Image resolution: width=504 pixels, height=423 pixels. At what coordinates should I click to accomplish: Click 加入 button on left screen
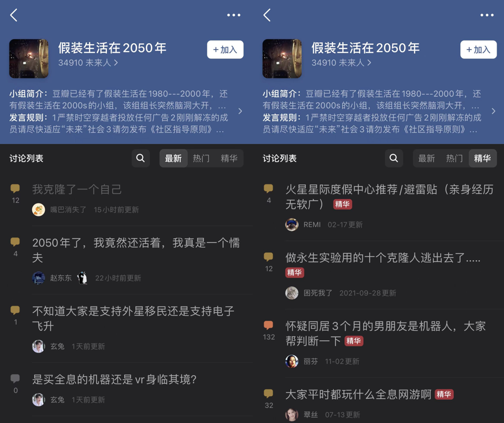coord(225,50)
